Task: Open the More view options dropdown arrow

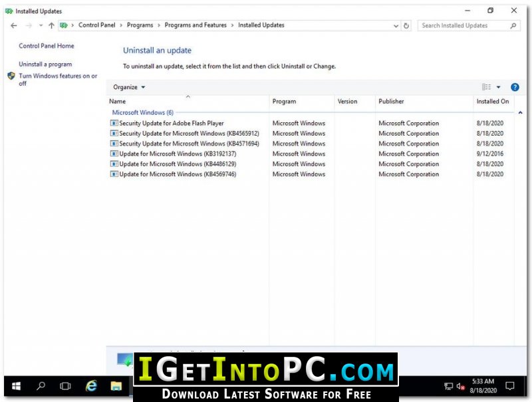Action: [x=498, y=87]
